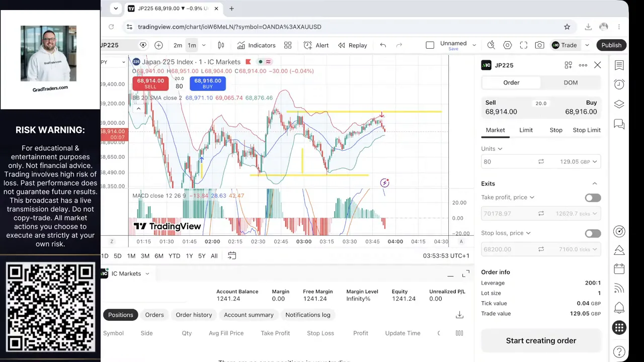Viewport: 644px width, 362px height.
Task: Open the Indicators menu
Action: click(256, 45)
